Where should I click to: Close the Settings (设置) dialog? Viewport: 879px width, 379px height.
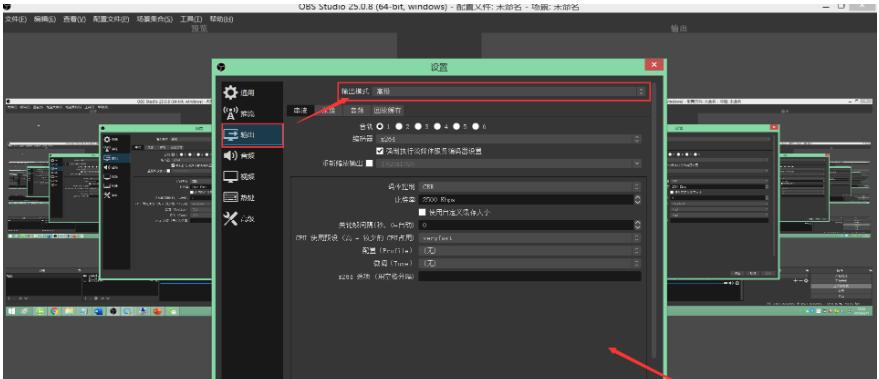[654, 65]
